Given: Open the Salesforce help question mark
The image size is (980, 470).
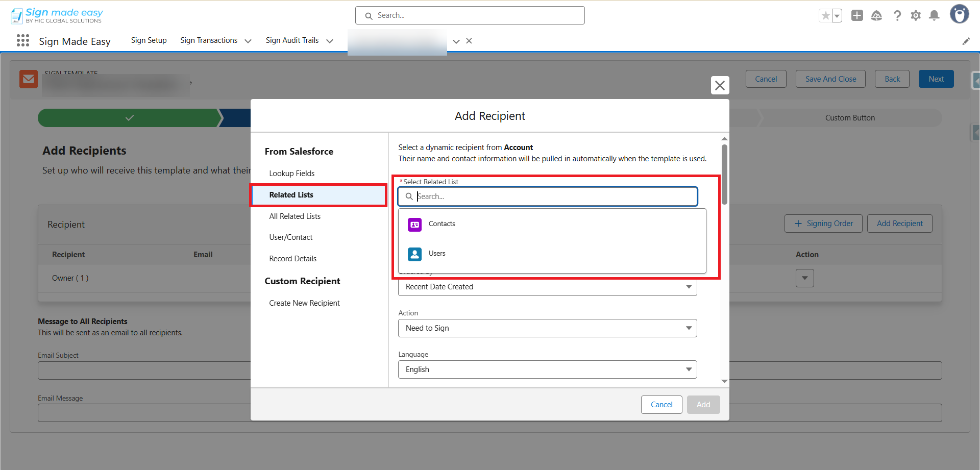Looking at the screenshot, I should [x=897, y=16].
